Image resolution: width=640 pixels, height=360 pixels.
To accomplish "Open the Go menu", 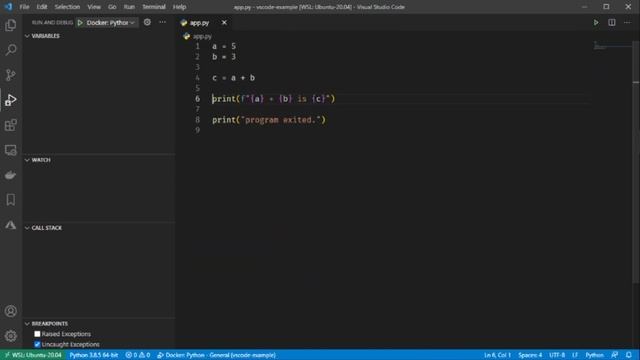I will (112, 7).
